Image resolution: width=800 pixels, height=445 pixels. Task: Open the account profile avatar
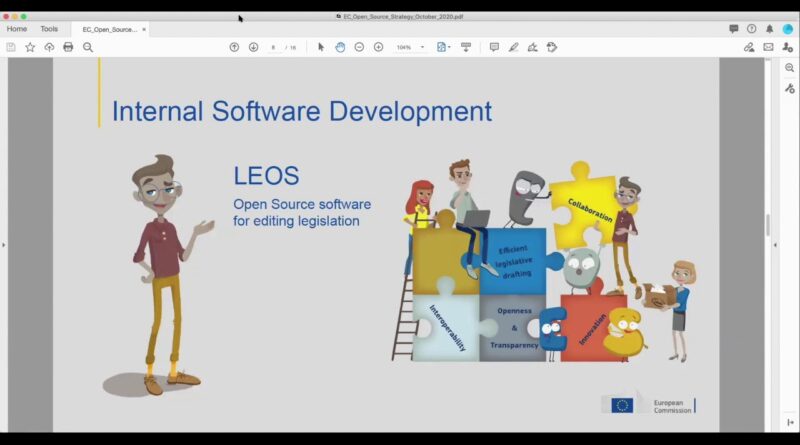[x=788, y=29]
